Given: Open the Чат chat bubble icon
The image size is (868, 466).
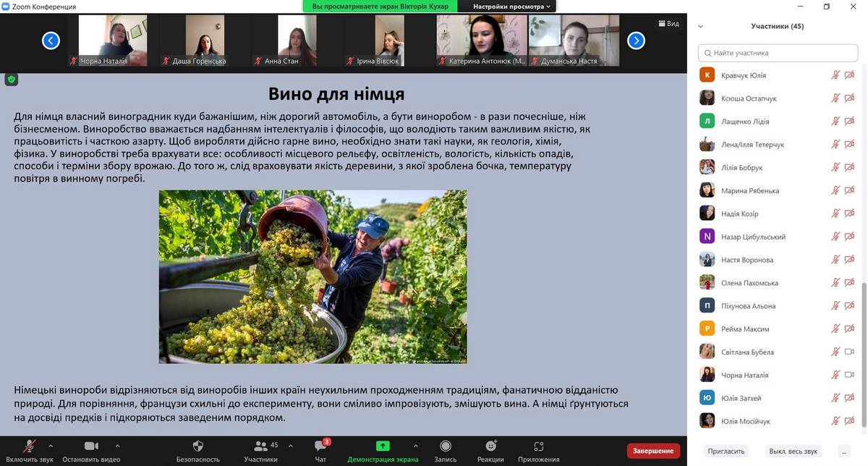Looking at the screenshot, I should point(320,446).
